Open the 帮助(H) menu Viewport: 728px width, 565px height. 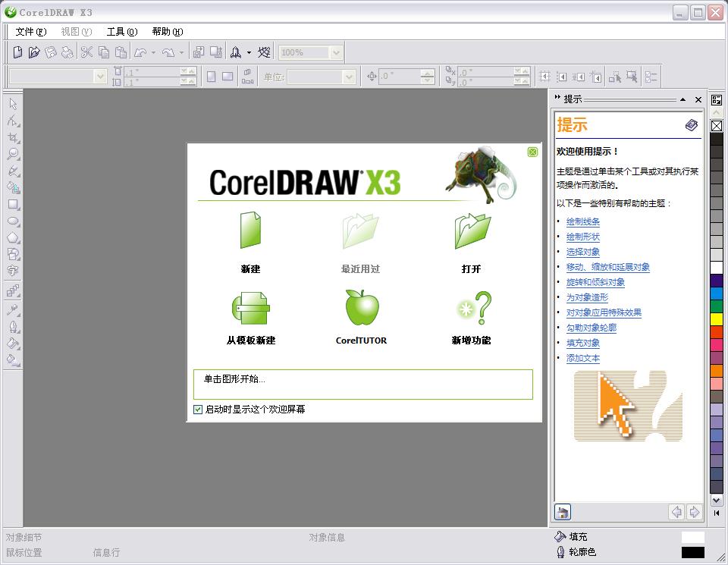coord(168,32)
